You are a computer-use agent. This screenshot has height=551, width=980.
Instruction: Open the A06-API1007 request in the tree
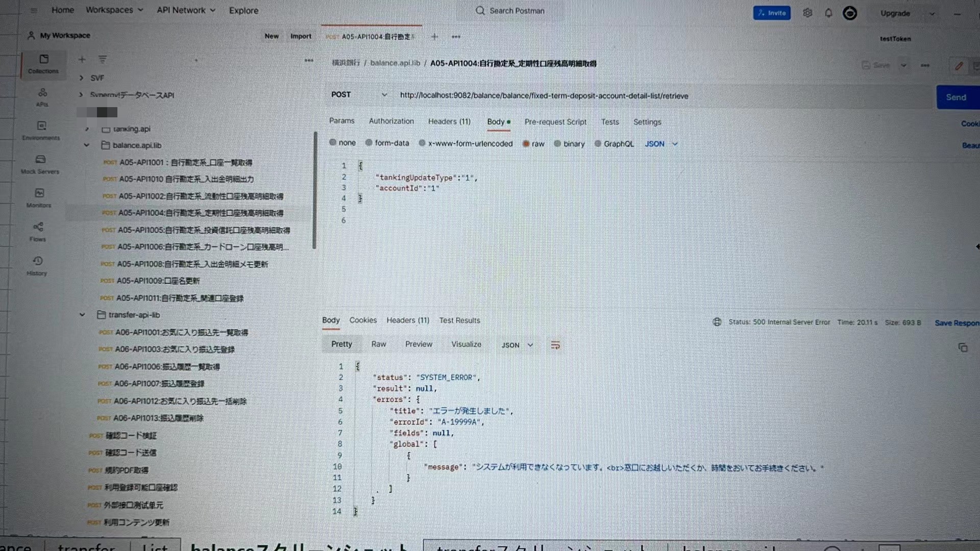click(x=151, y=384)
